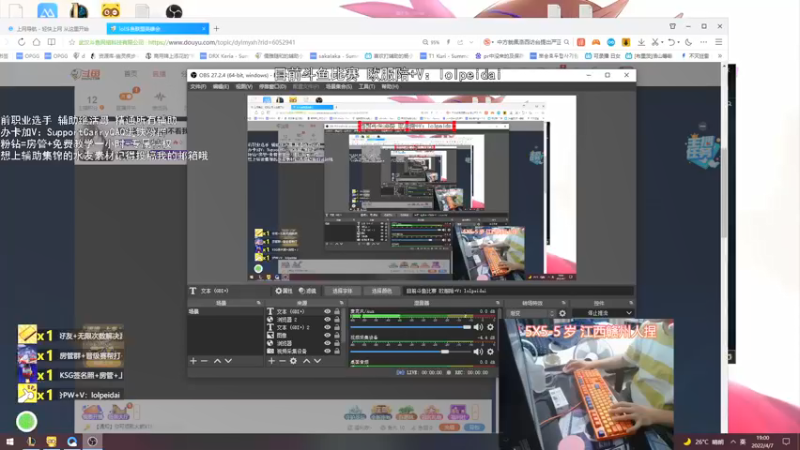Pop out the Scenes dock panel
Screen dimensions: 800x450
[x=259, y=303]
